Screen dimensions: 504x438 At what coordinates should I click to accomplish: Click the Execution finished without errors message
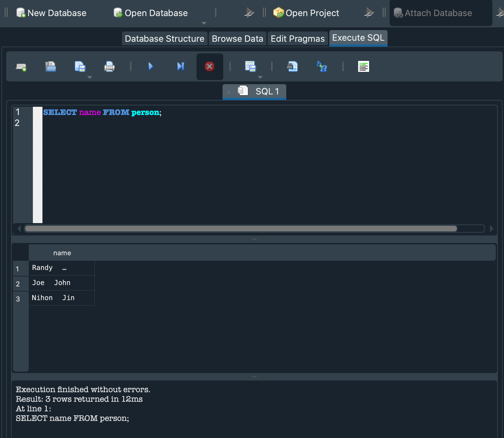(x=83, y=389)
